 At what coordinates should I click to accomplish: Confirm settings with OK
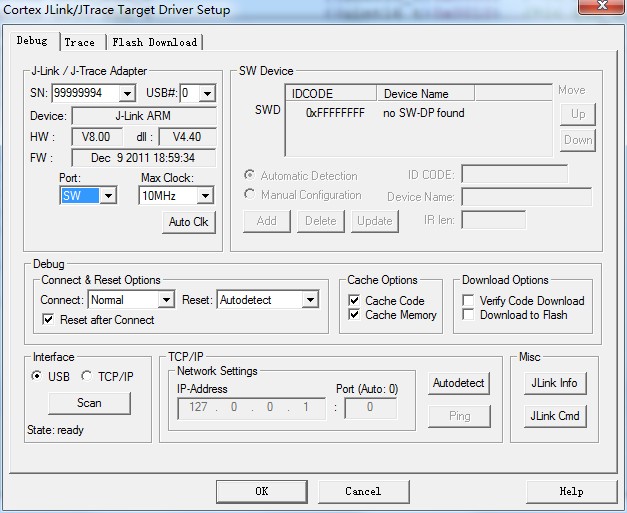[262, 491]
